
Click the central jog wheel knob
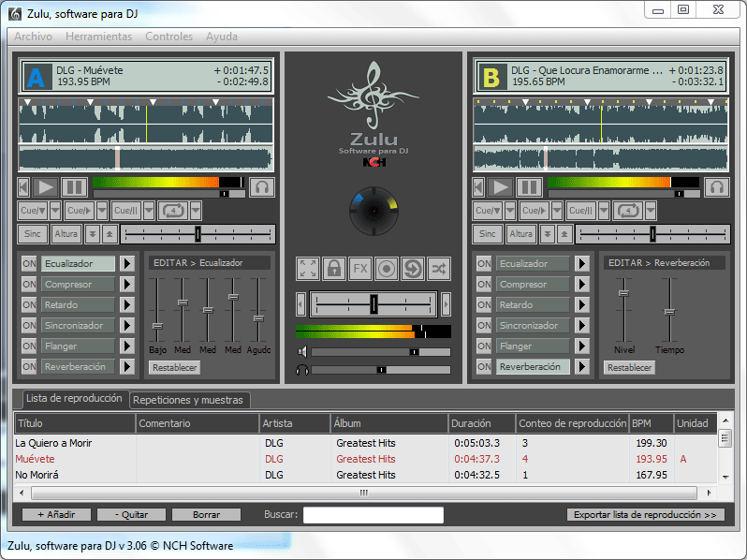point(373,211)
